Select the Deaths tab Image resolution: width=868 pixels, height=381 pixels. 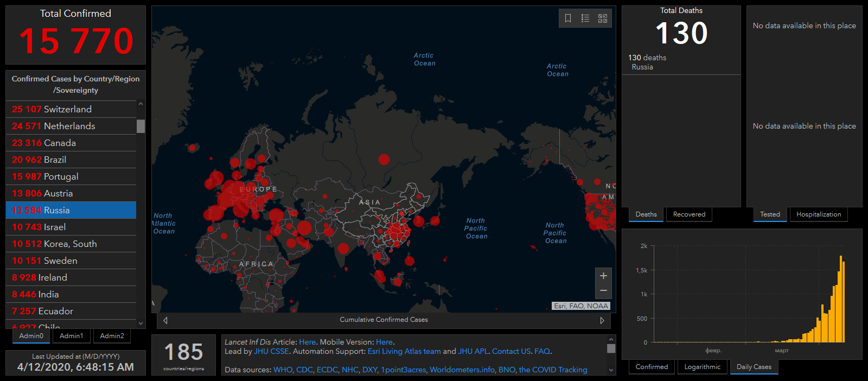pyautogui.click(x=646, y=214)
